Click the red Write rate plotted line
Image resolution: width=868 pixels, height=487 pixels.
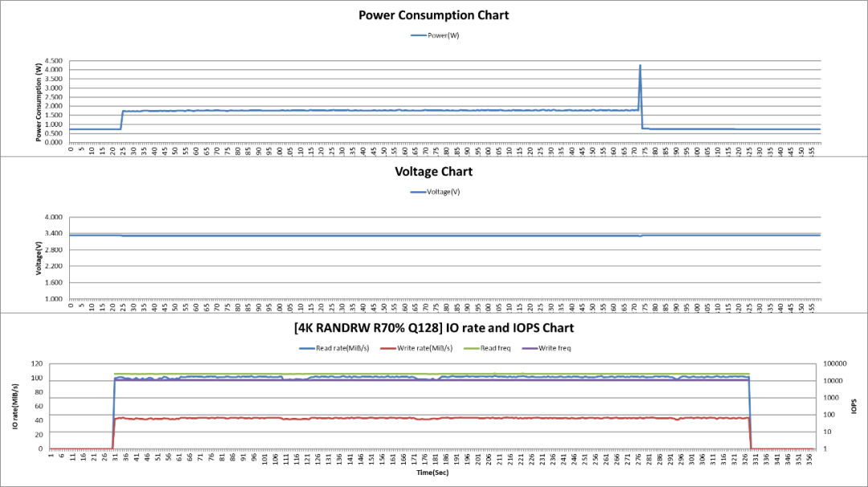pyautogui.click(x=402, y=418)
